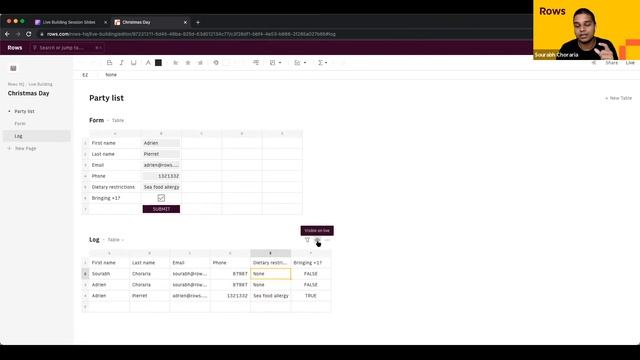Select Log 'Phone' header cell
The height and width of the screenshot is (360, 640).
coord(230,263)
